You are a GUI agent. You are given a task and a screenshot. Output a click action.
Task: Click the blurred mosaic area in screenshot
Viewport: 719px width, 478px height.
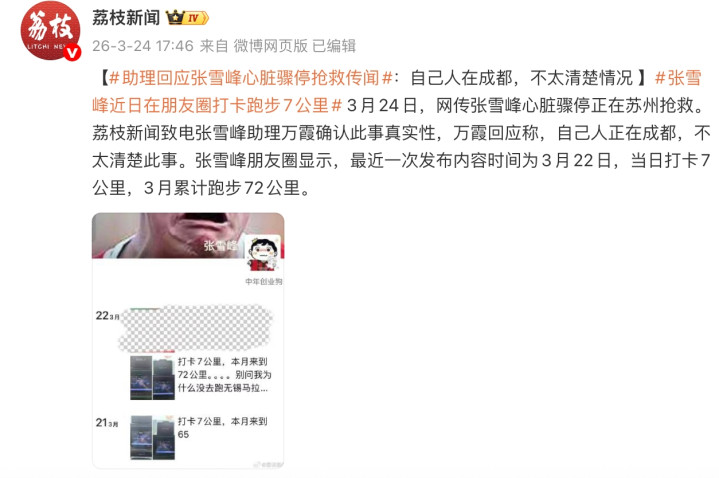[196, 329]
